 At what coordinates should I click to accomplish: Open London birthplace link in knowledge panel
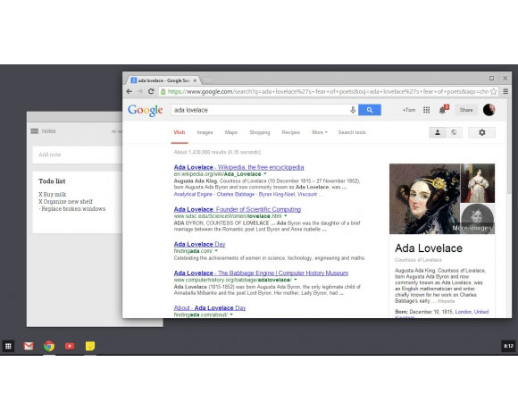(464, 312)
